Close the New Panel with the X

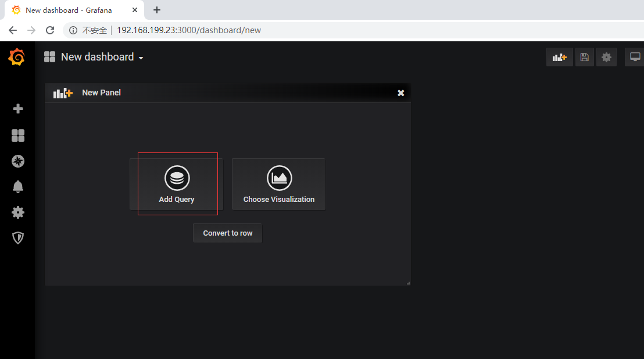click(x=401, y=93)
